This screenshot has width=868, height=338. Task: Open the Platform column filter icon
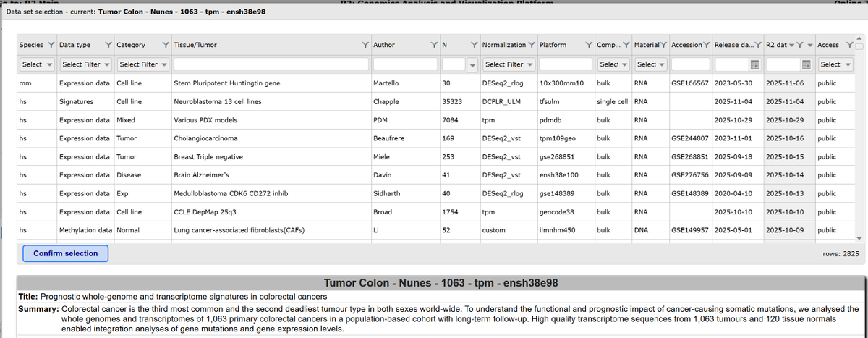[590, 45]
